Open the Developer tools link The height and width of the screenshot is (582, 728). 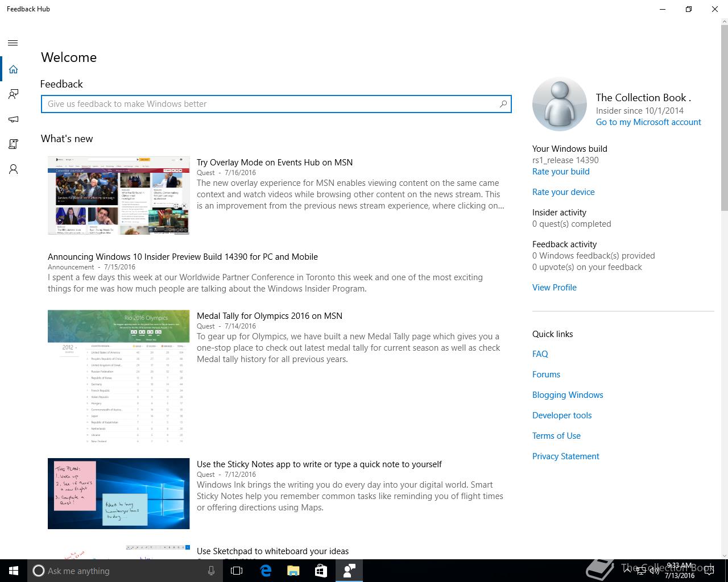tap(562, 415)
